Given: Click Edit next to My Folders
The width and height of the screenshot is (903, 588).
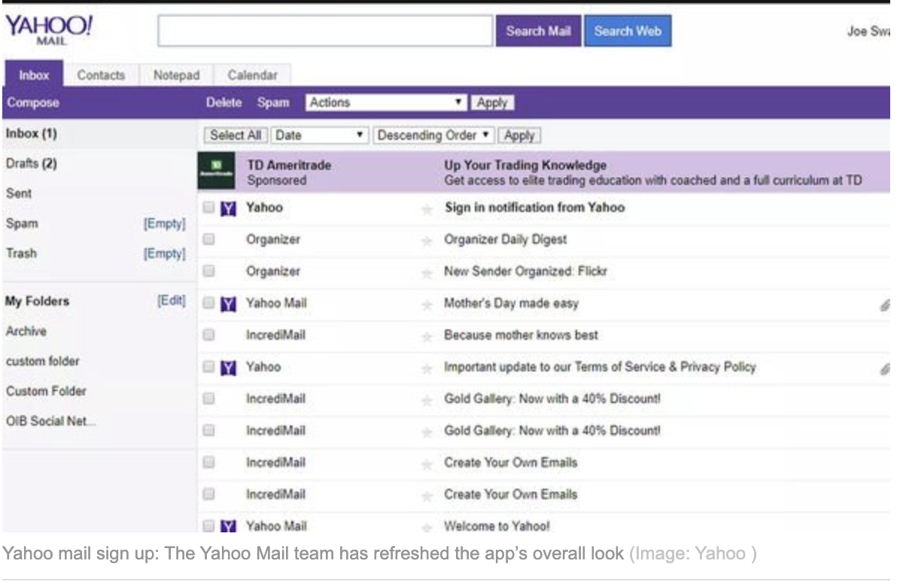Looking at the screenshot, I should coord(171,301).
